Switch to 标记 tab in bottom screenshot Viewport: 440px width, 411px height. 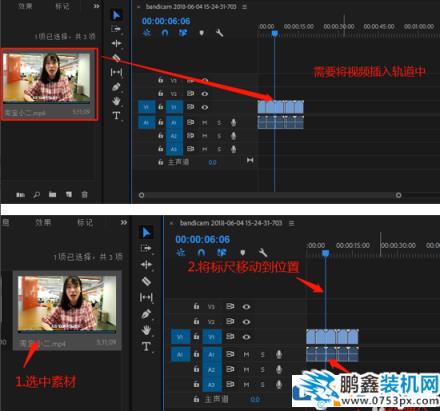click(85, 222)
